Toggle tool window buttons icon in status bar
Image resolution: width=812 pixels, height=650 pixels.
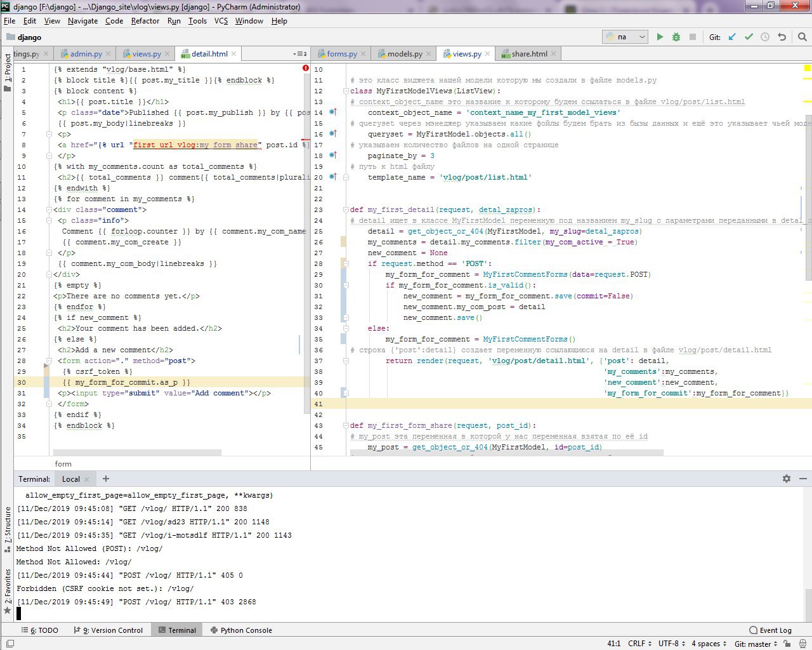pos(10,644)
